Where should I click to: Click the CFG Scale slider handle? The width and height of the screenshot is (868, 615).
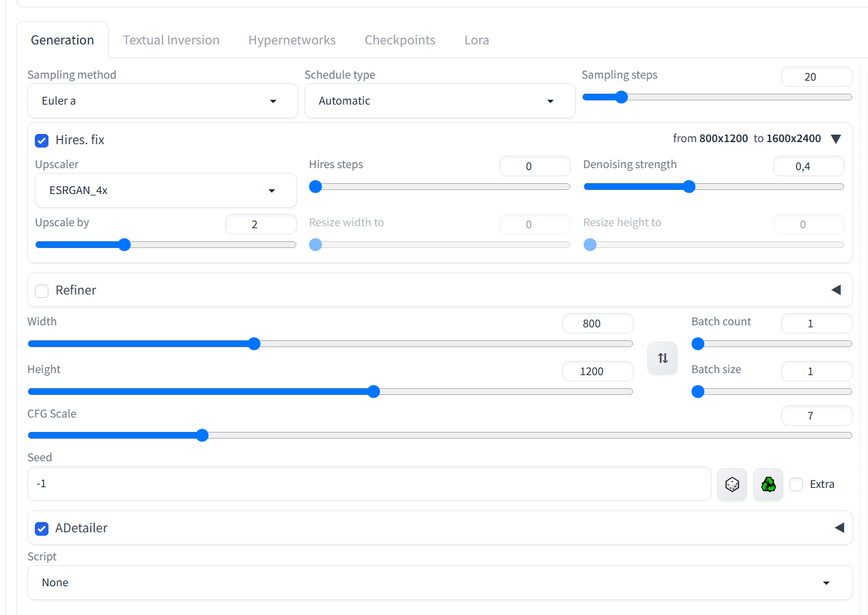[x=202, y=435]
